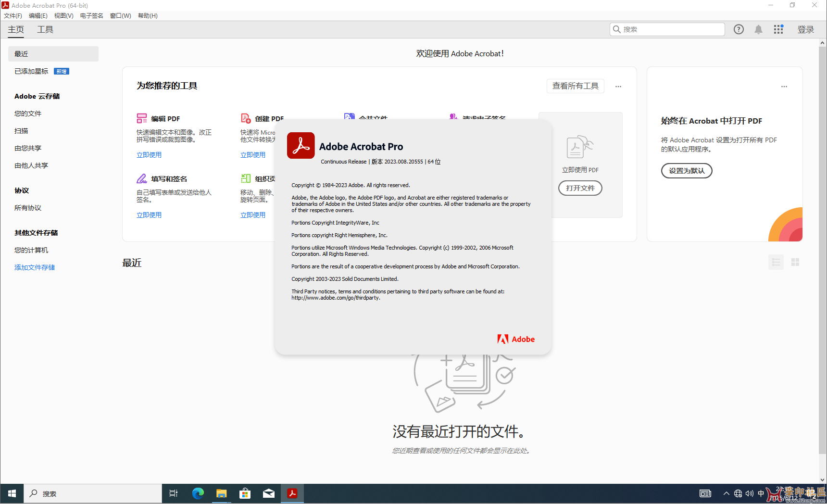The width and height of the screenshot is (827, 504).
Task: Open the 文件(F) menu
Action: click(13, 16)
